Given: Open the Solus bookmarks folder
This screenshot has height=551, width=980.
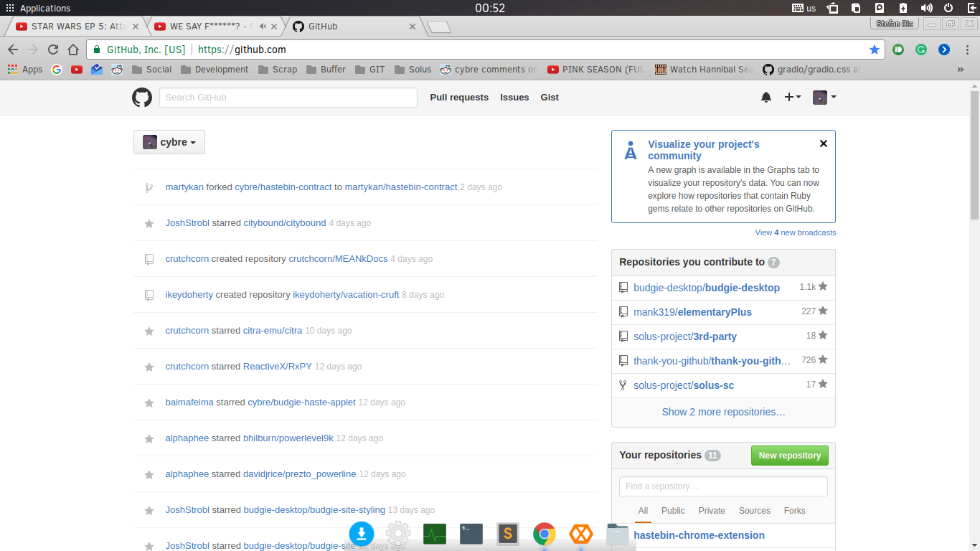Looking at the screenshot, I should coord(413,70).
